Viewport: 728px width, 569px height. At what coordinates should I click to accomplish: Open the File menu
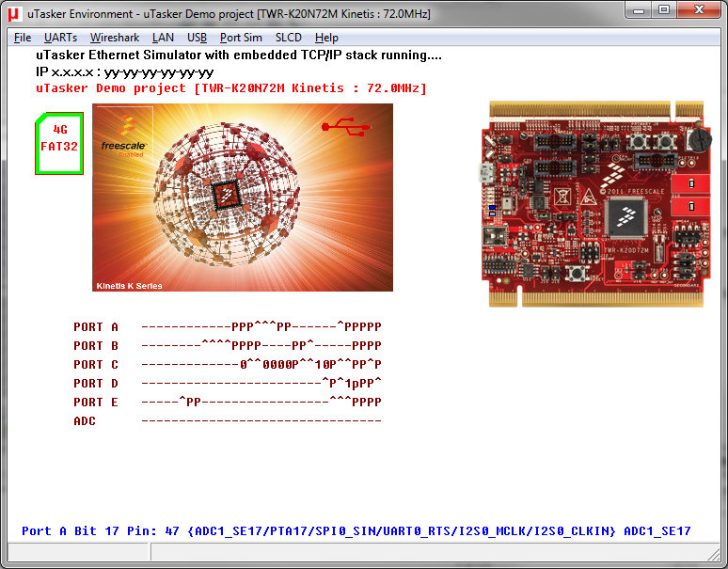[x=23, y=38]
